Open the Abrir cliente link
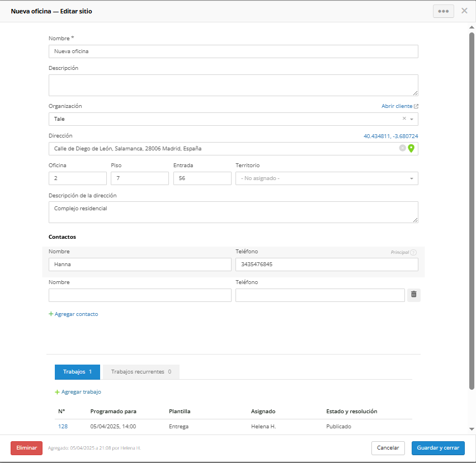This screenshot has width=476, height=463. 397,106
